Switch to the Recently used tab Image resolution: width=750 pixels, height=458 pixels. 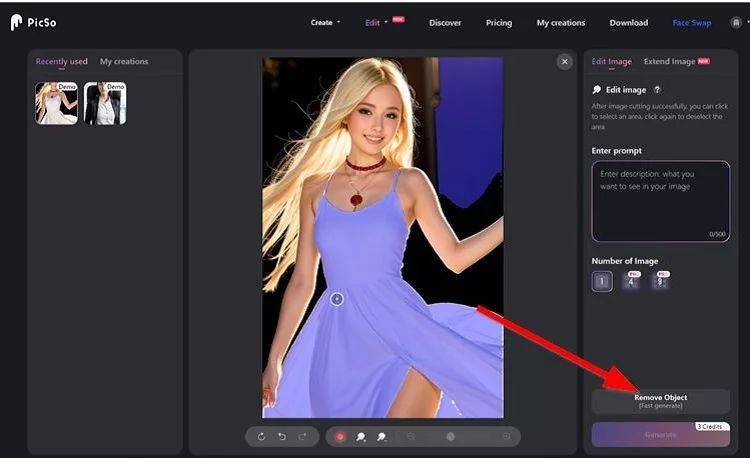(61, 61)
